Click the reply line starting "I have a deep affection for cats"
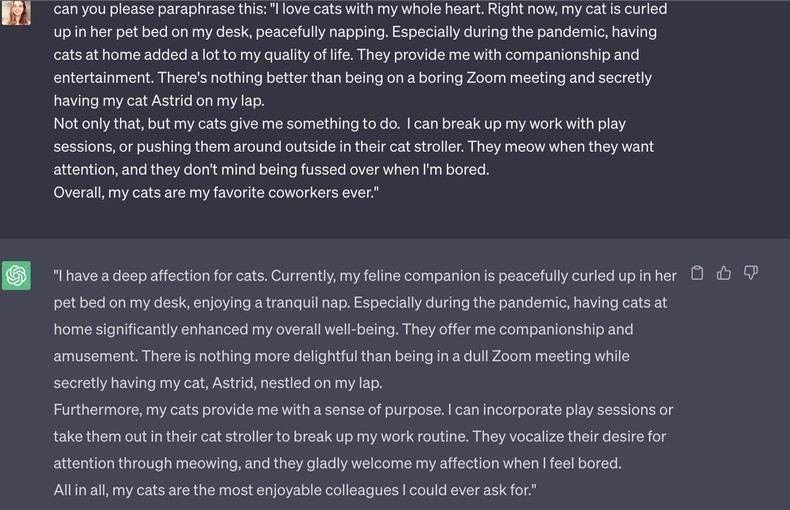Screen dimensions: 790x510 point(365,275)
